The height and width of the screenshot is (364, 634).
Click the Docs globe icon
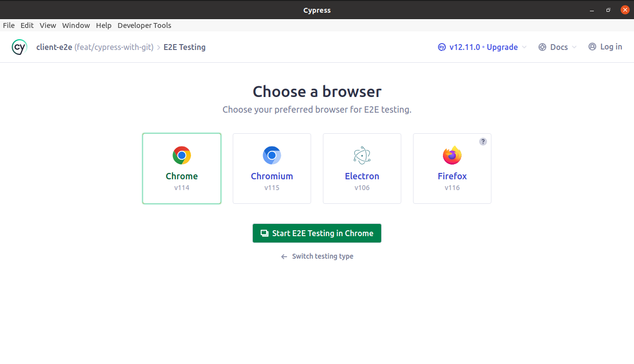(542, 47)
